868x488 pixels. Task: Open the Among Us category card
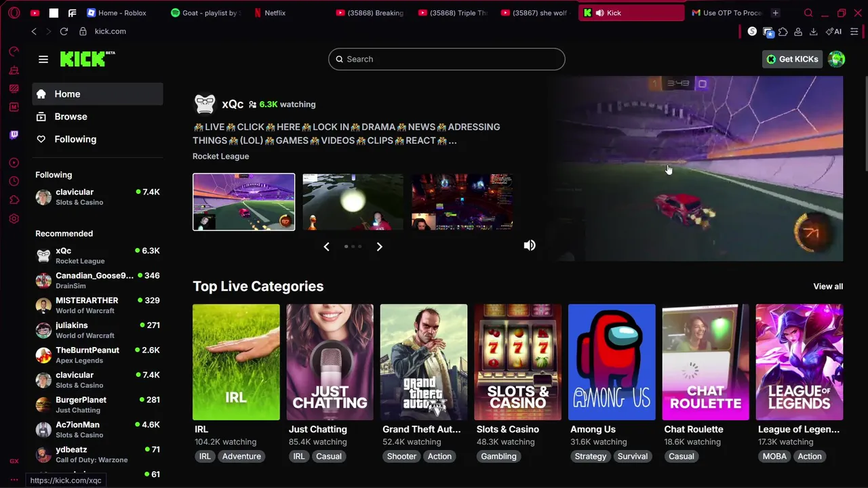coord(612,362)
